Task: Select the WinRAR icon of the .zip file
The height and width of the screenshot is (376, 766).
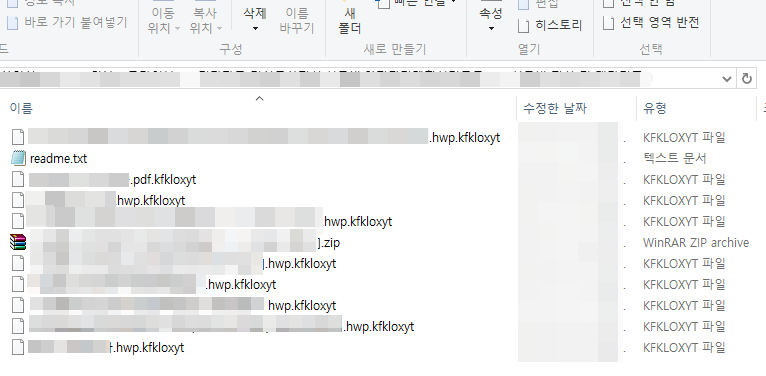Action: point(18,242)
